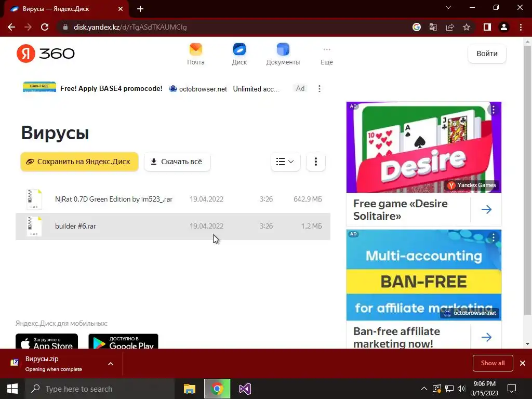Viewport: 532px width, 399px height.
Task: Close the Вирусы — Яндекс.Диск tab
Action: (121, 9)
